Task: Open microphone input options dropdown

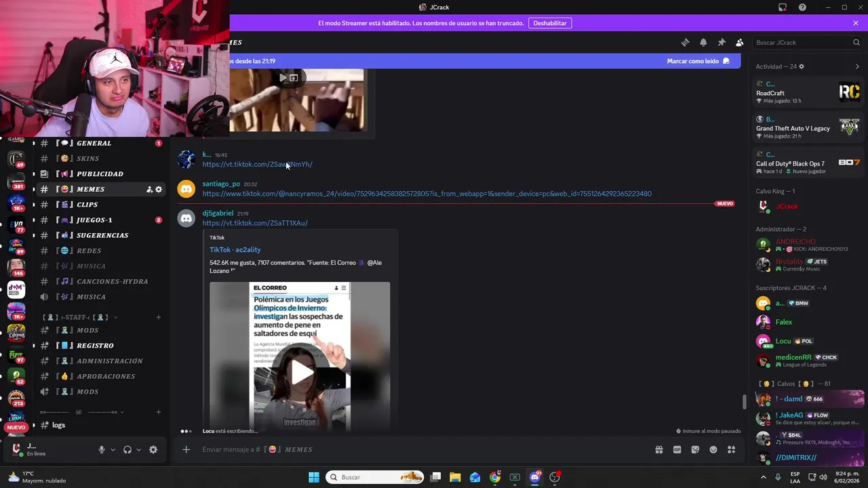Action: coord(113,449)
